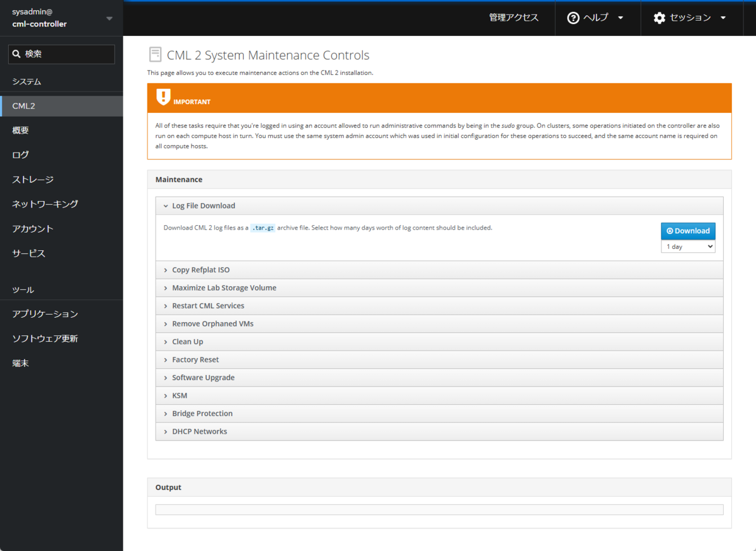Click the Maintenance panel heading
The width and height of the screenshot is (756, 551).
(x=179, y=180)
